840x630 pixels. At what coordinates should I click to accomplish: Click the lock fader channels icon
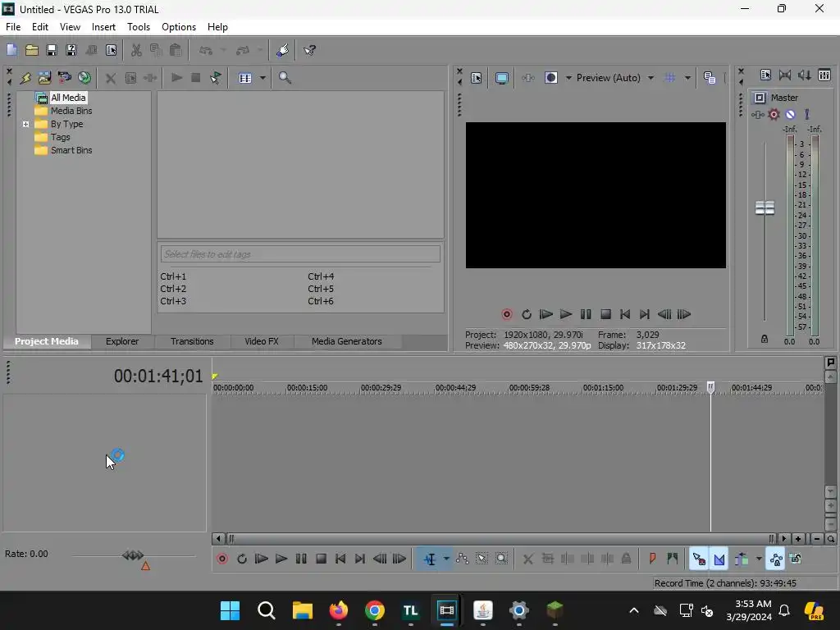(x=765, y=339)
